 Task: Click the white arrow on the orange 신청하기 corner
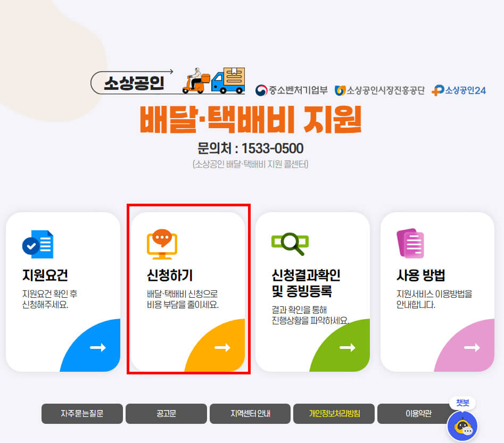click(222, 347)
